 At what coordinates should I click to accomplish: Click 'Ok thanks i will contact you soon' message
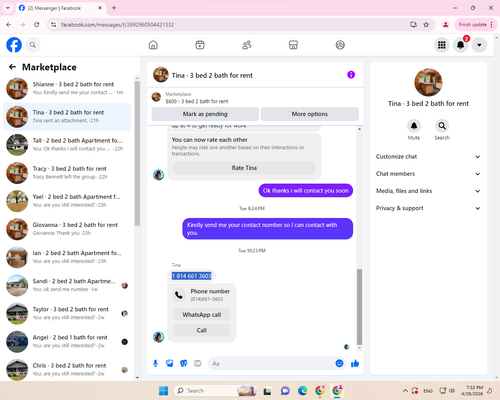pyautogui.click(x=306, y=191)
